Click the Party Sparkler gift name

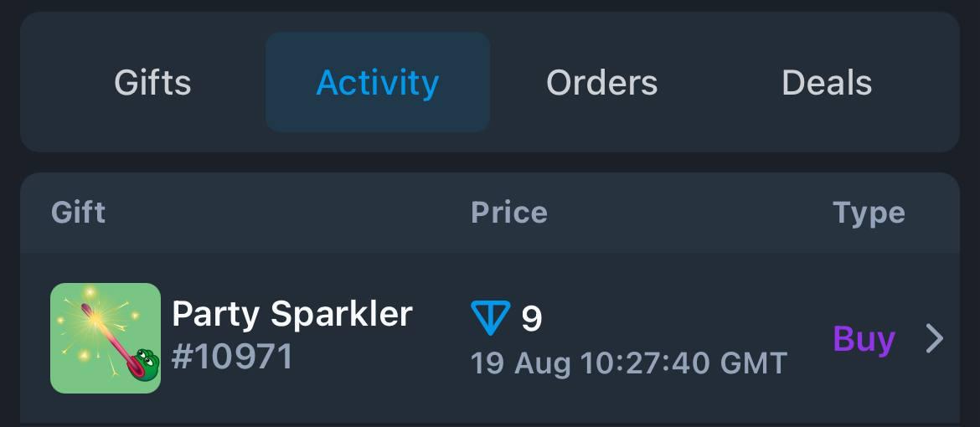pos(291,314)
